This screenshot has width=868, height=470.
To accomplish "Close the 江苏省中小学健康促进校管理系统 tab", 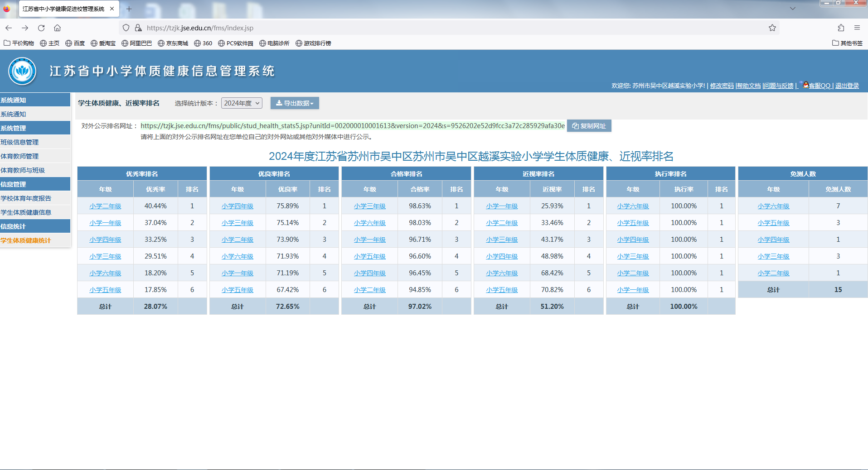I will tap(112, 9).
